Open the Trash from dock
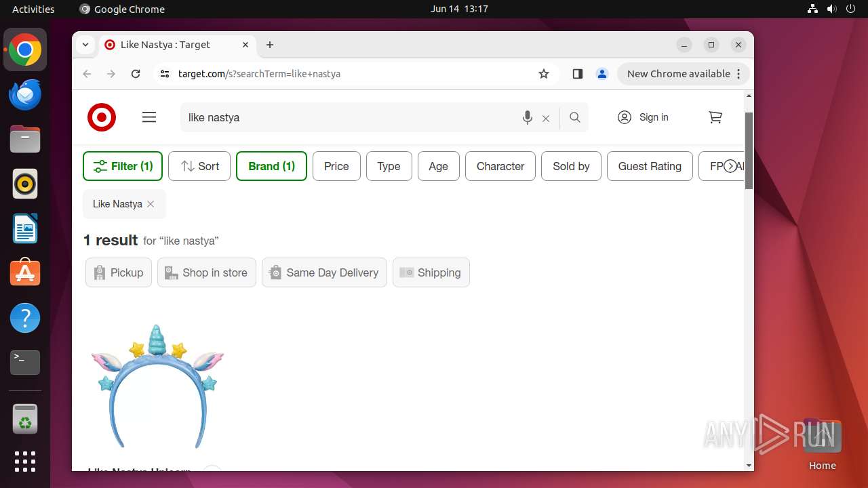Screen dimensions: 868x488 (x=25, y=419)
